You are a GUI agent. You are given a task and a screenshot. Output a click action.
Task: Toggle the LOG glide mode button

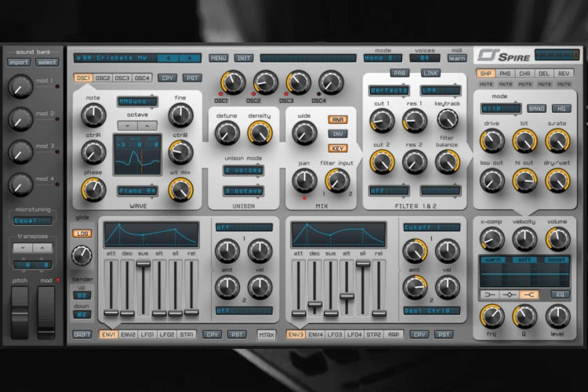click(x=82, y=234)
